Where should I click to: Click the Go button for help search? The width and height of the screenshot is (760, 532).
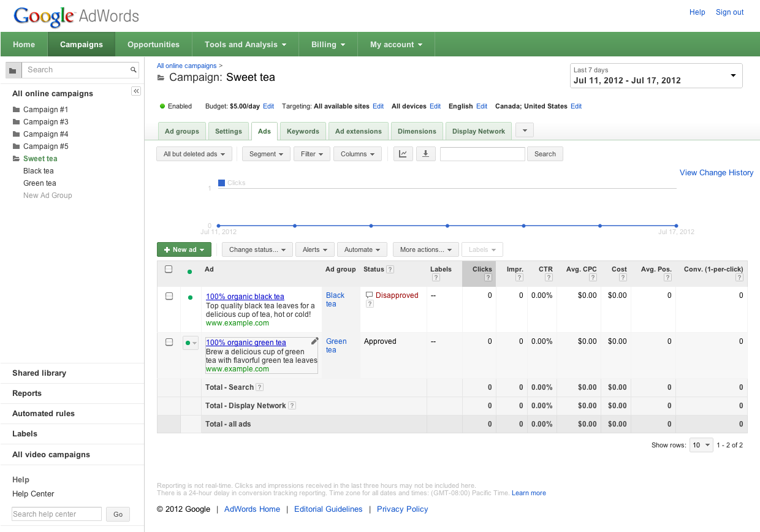tap(118, 514)
